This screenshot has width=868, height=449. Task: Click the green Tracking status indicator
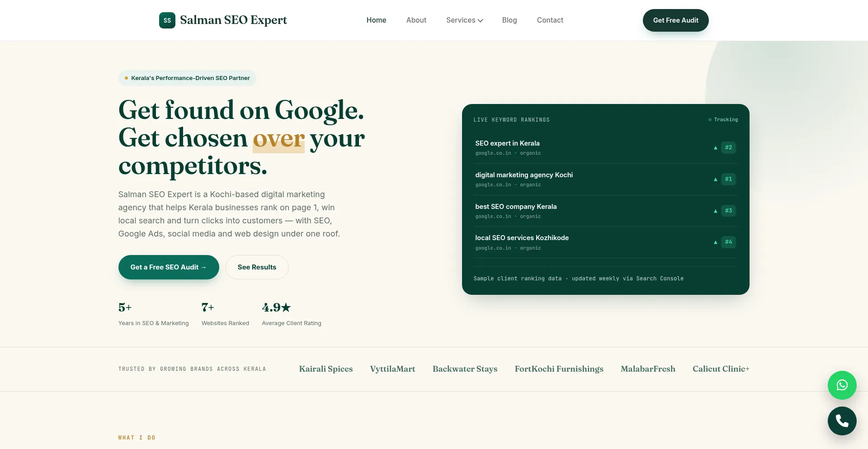723,120
